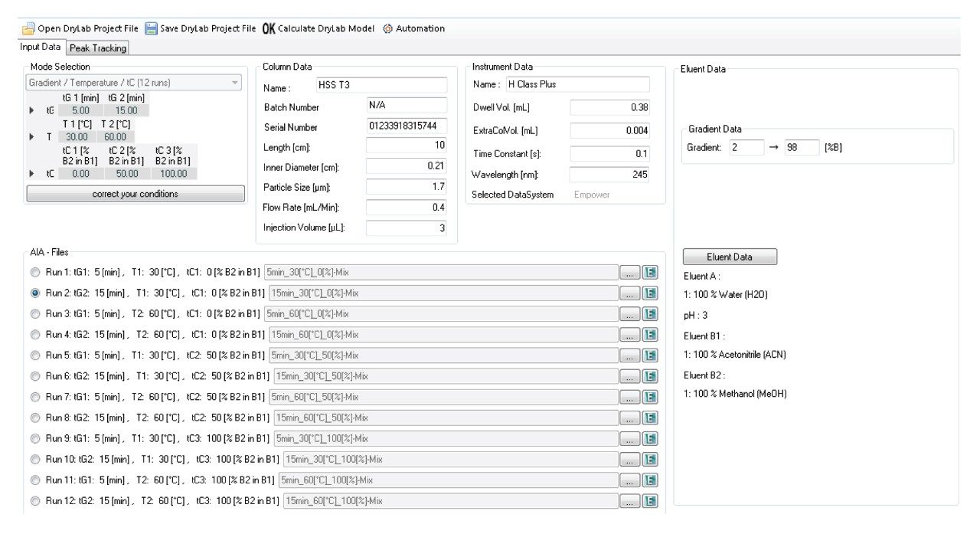The image size is (980, 534).
Task: Click the Batch Number field
Action: [407, 105]
